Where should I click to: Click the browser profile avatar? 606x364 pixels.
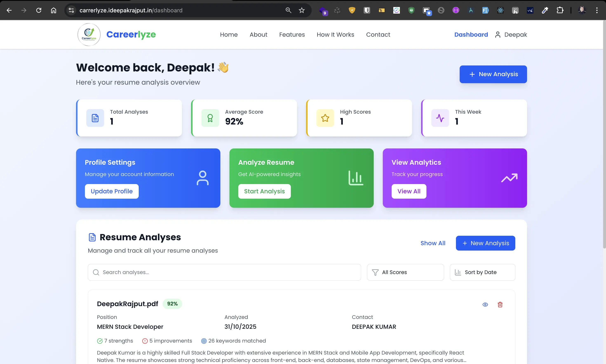(582, 10)
